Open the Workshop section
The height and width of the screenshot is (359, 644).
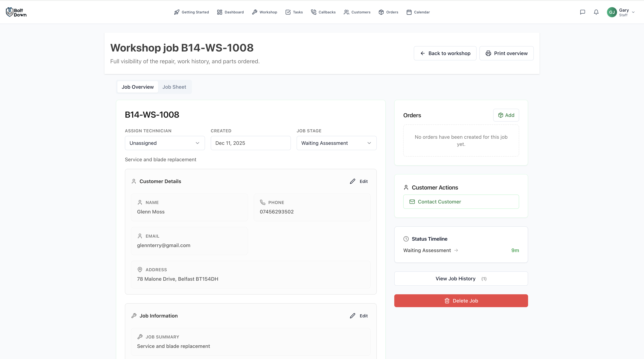coord(265,12)
